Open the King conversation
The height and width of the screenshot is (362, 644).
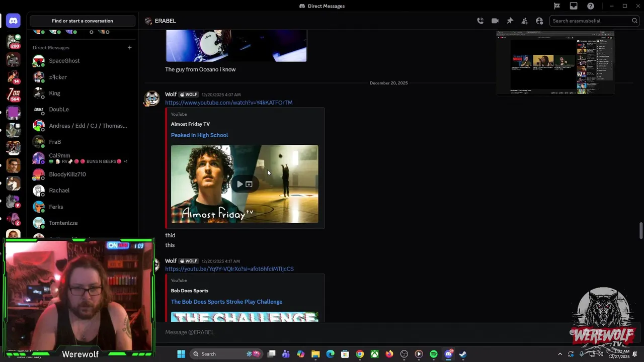(x=83, y=93)
